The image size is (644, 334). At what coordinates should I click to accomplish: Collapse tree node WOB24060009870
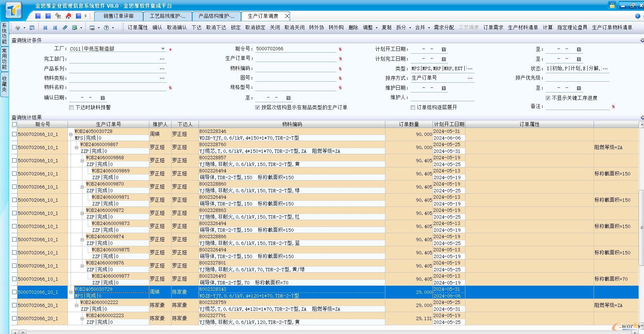coord(82,187)
